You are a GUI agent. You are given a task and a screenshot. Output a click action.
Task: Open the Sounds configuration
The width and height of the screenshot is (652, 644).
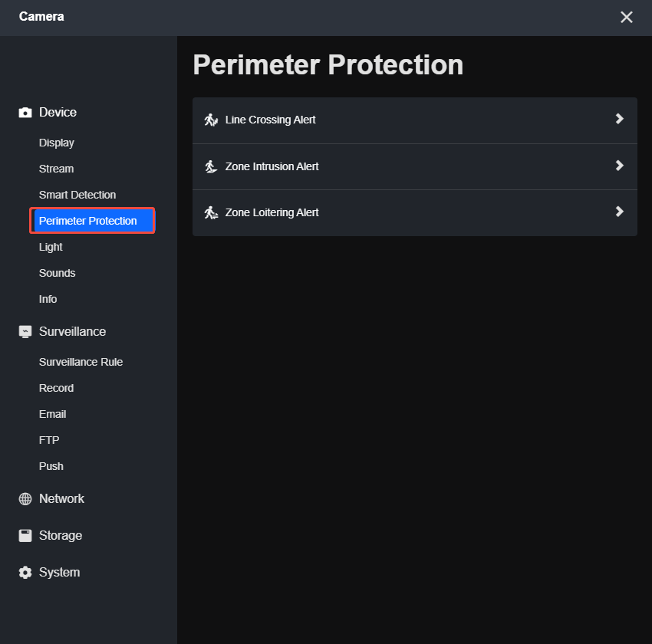[57, 273]
